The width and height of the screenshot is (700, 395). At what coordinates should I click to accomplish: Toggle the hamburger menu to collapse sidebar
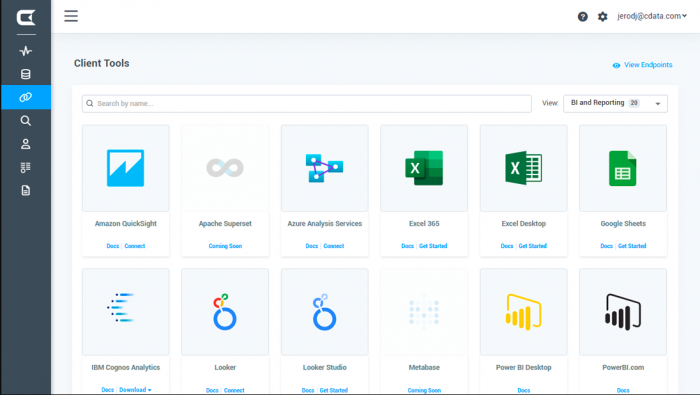pos(71,16)
